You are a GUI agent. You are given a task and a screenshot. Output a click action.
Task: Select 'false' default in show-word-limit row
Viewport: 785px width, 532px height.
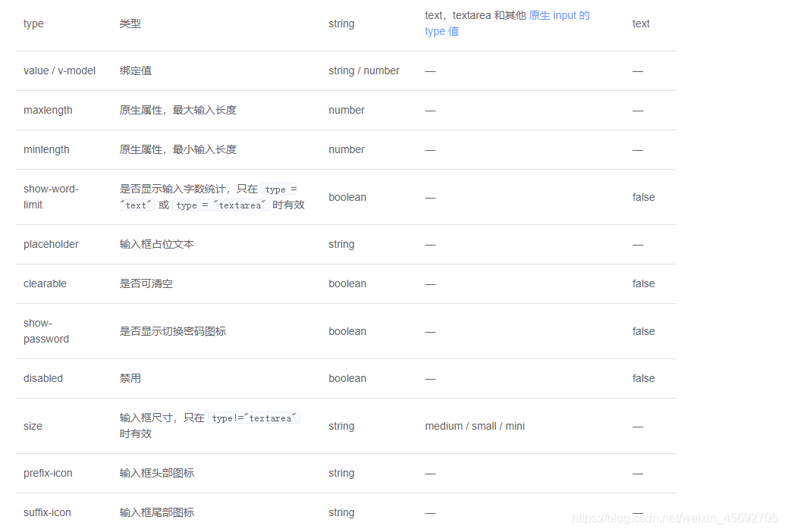(643, 197)
